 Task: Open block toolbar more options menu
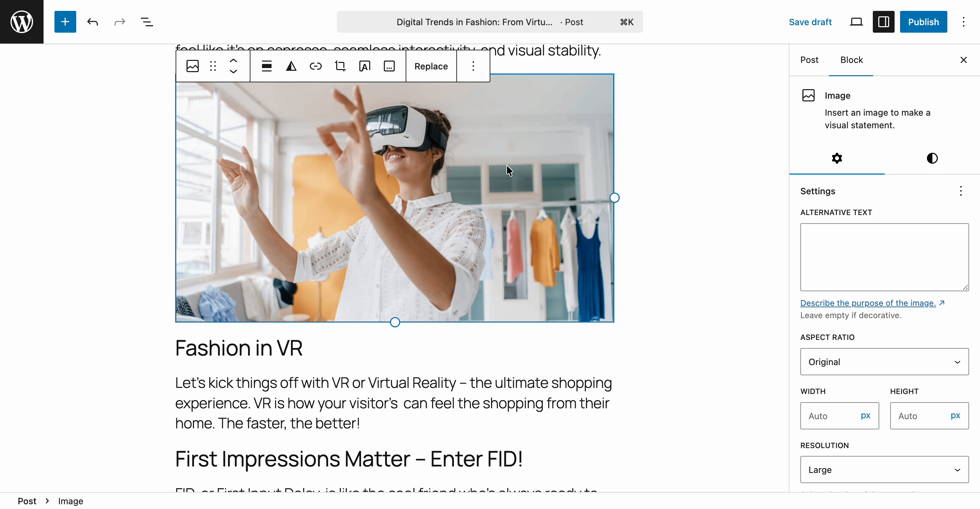(x=473, y=66)
